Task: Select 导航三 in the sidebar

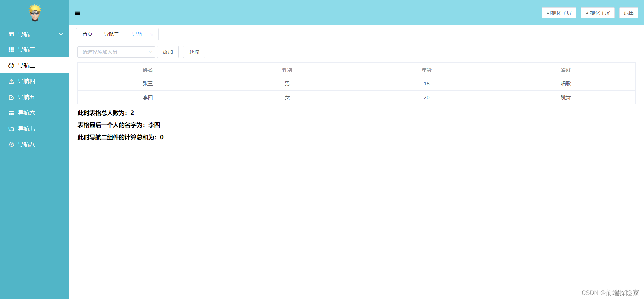Action: (x=35, y=65)
